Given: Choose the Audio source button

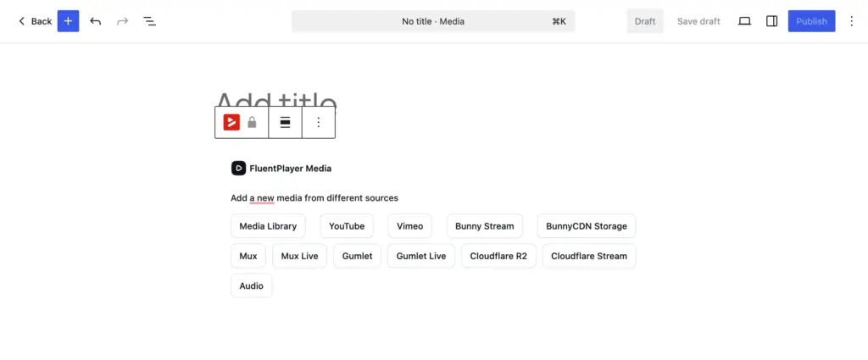Looking at the screenshot, I should pyautogui.click(x=251, y=286).
